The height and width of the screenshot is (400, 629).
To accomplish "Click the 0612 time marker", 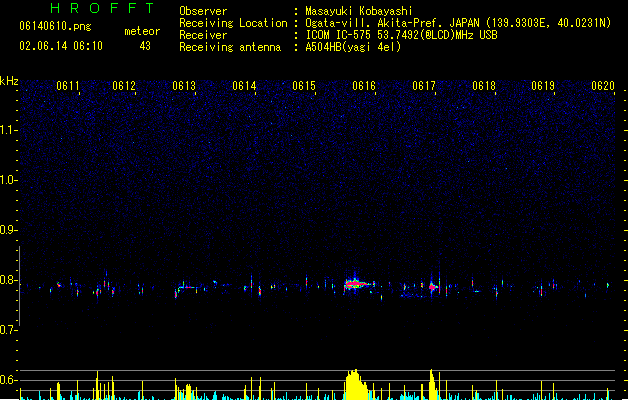I will point(124,86).
